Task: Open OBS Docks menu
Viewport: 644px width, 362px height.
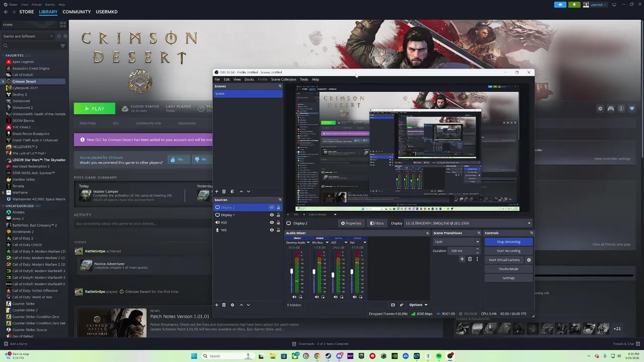Action: point(249,79)
